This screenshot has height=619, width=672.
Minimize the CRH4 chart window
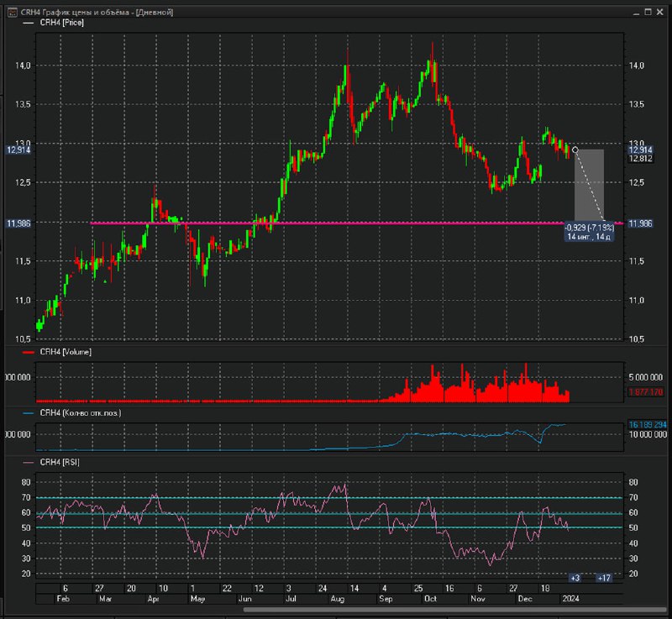pos(636,13)
